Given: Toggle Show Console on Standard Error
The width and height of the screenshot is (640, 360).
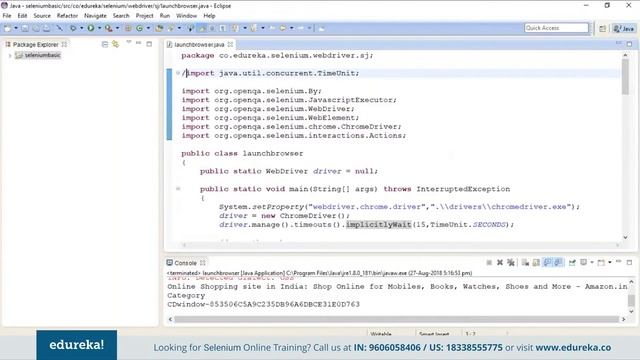Looking at the screenshot, I should (x=558, y=262).
